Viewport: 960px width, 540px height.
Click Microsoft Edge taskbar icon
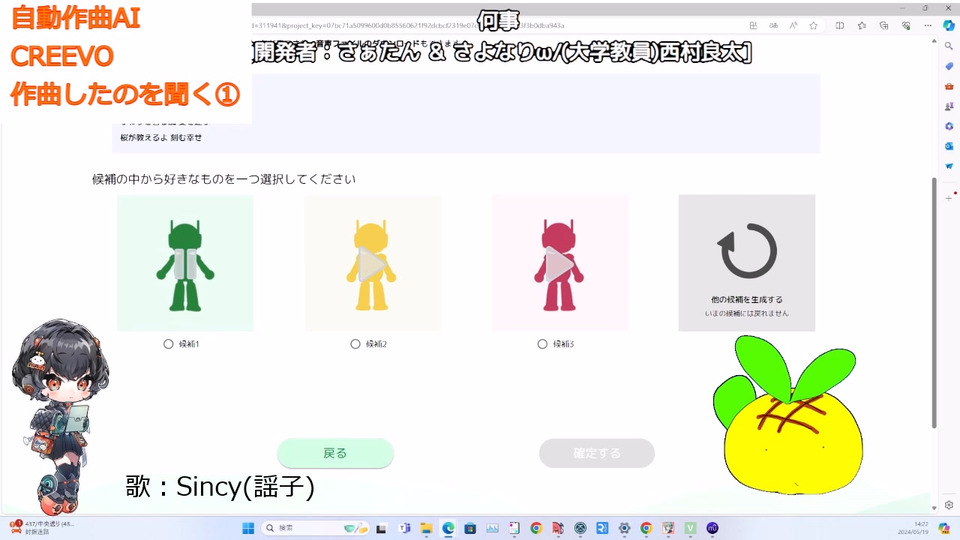(x=448, y=528)
